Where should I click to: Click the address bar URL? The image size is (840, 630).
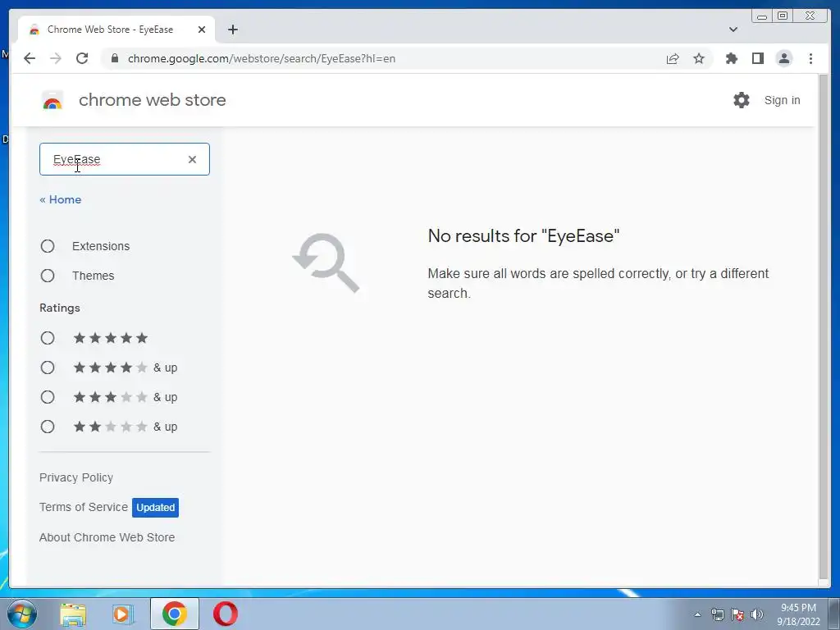pos(262,58)
